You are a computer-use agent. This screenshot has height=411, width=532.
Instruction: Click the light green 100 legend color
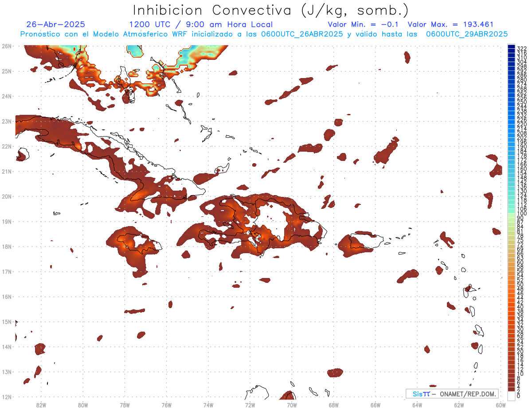[x=511, y=215]
